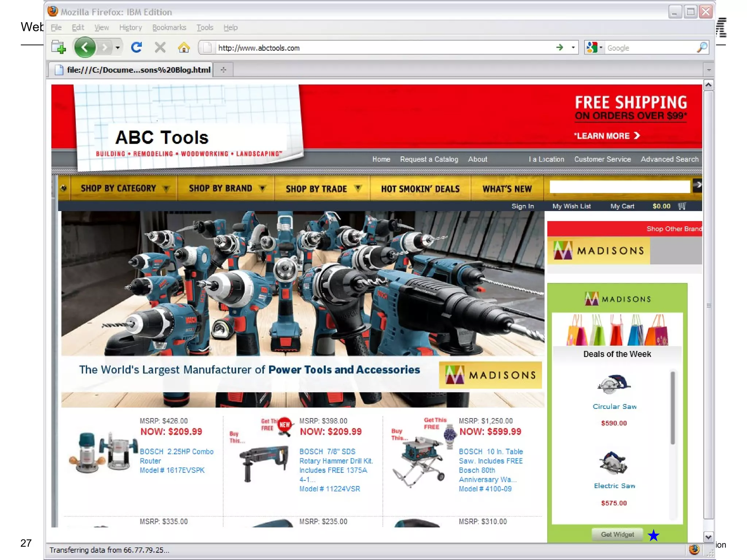This screenshot has width=747, height=560.
Task: Click the shopping cart icon
Action: (x=682, y=206)
